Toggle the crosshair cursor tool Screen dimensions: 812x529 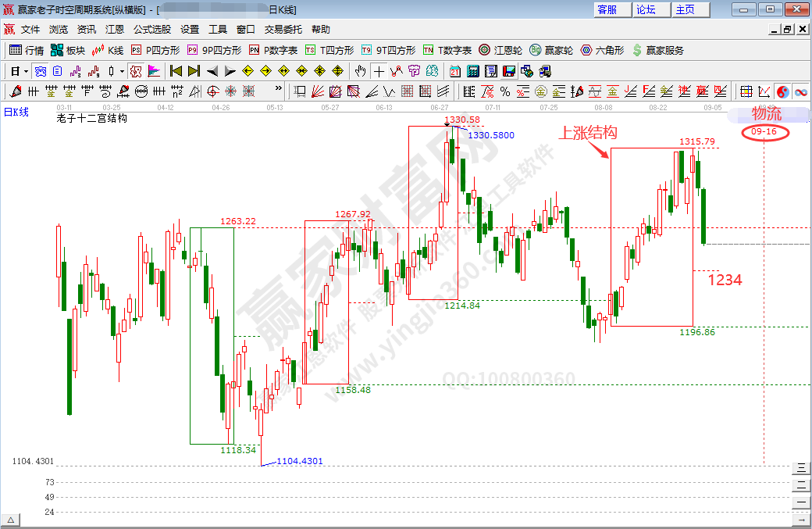click(x=379, y=71)
